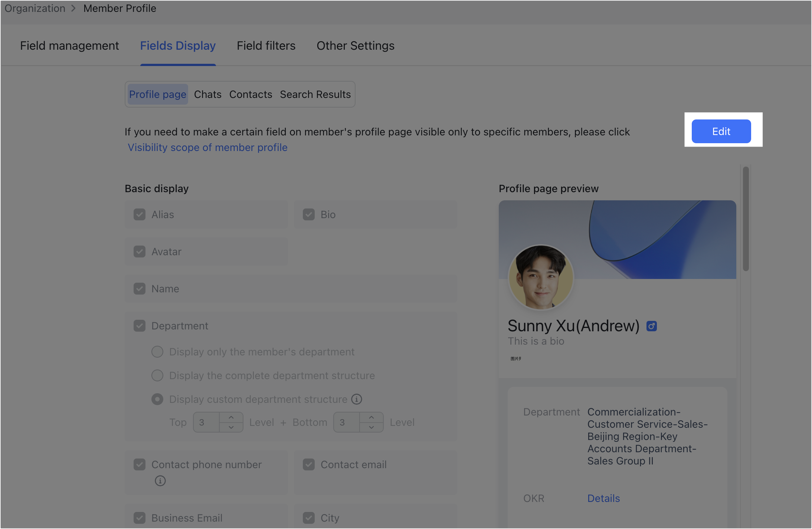Screen dimensions: 812x529
Task: Click the Member Profile breadcrumb text
Action: [119, 8]
